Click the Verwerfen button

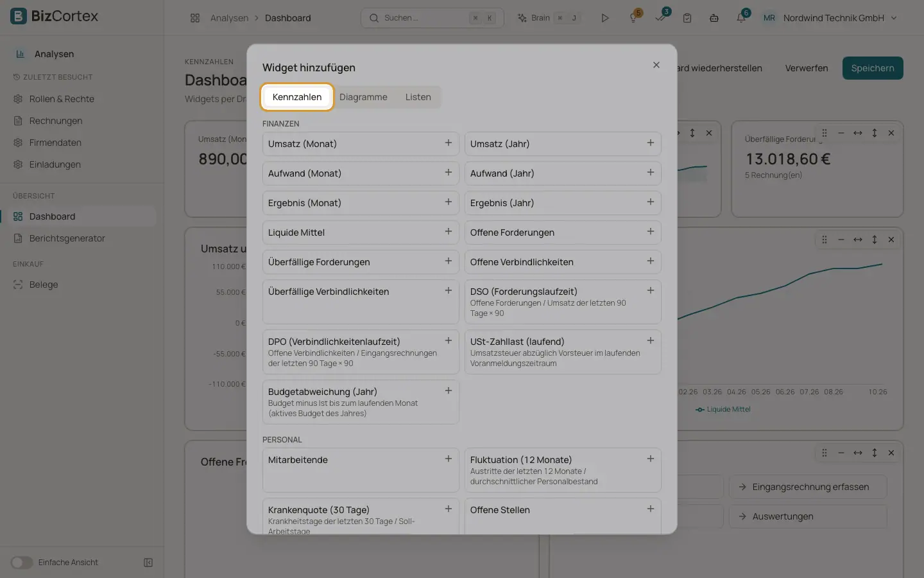tap(807, 68)
